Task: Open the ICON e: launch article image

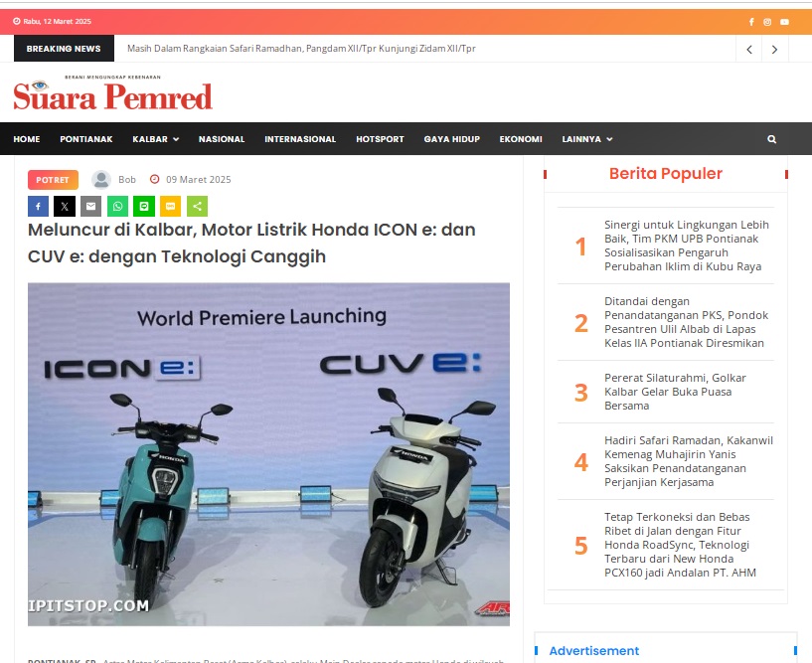Action: point(268,454)
